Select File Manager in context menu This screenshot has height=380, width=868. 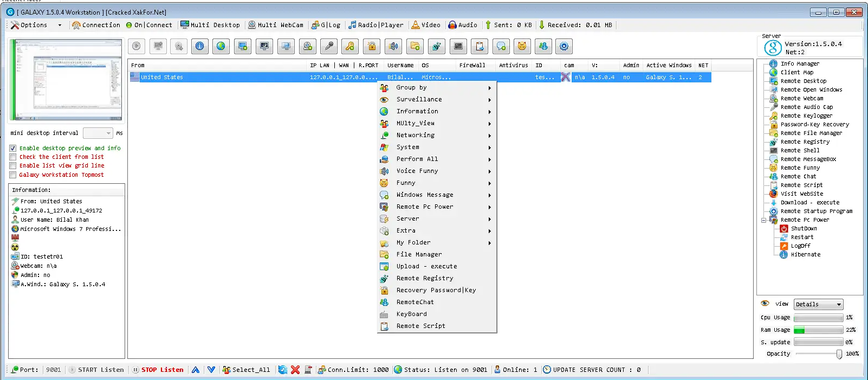coord(437,254)
